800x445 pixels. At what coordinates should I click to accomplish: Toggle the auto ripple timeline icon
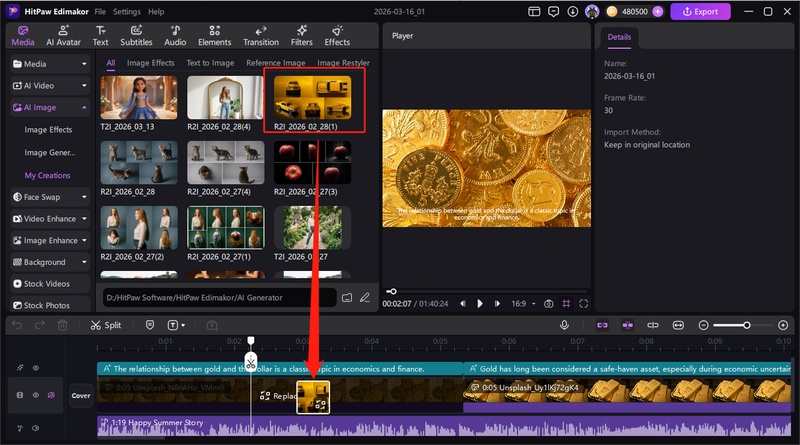pyautogui.click(x=653, y=325)
